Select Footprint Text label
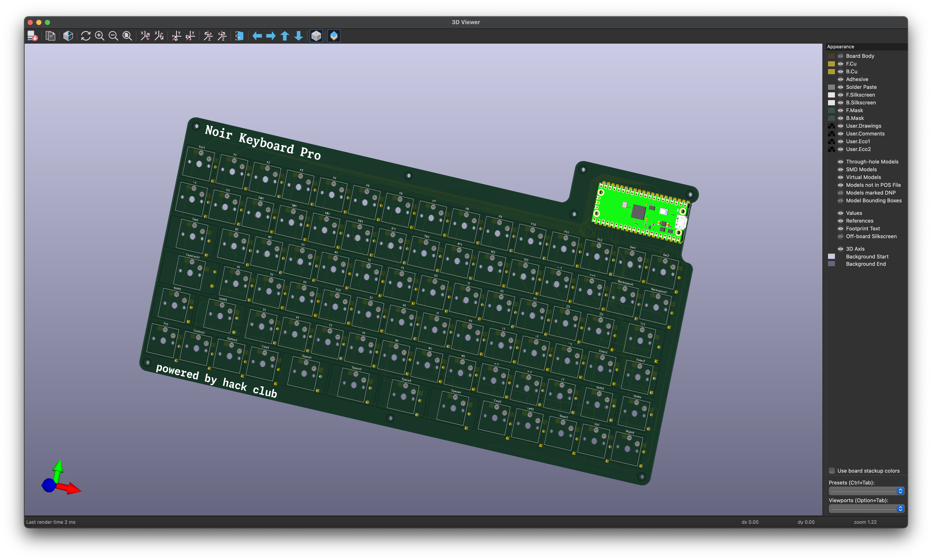Viewport: 932px width, 560px height. point(863,229)
